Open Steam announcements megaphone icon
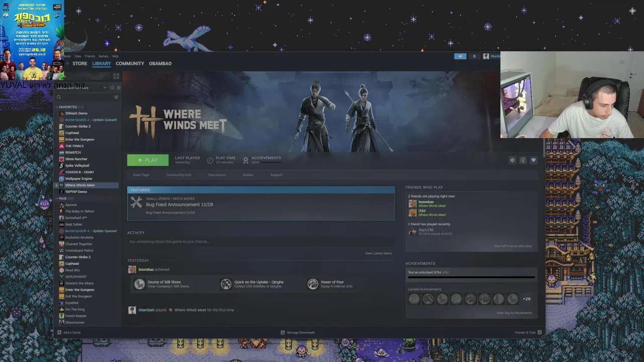This screenshot has height=362, width=644. 460,56
